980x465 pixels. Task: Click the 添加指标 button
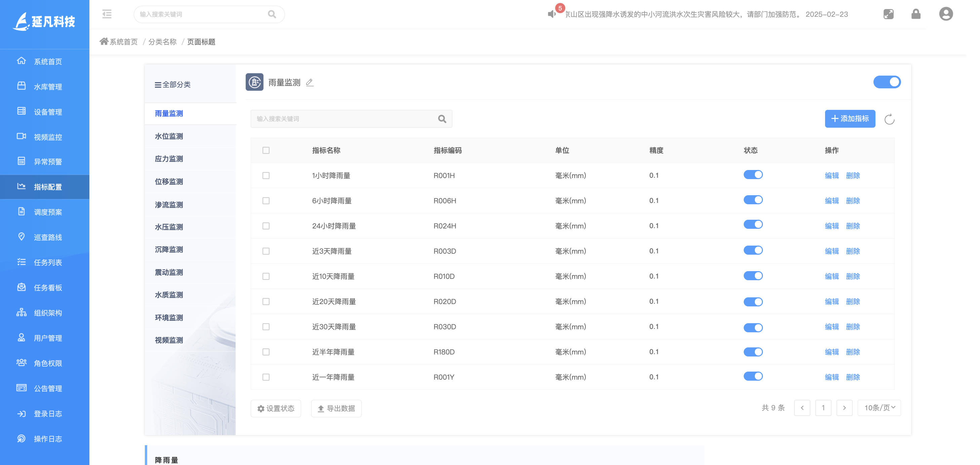pos(850,119)
